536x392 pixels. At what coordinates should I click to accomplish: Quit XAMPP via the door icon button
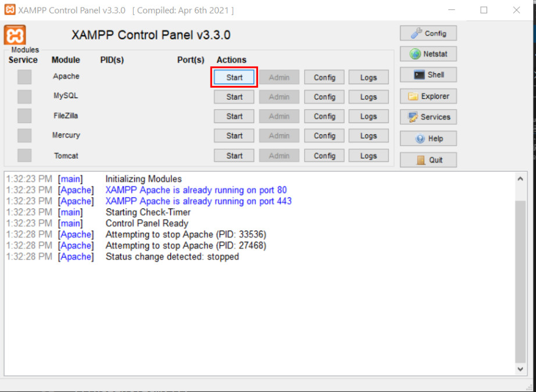click(428, 160)
